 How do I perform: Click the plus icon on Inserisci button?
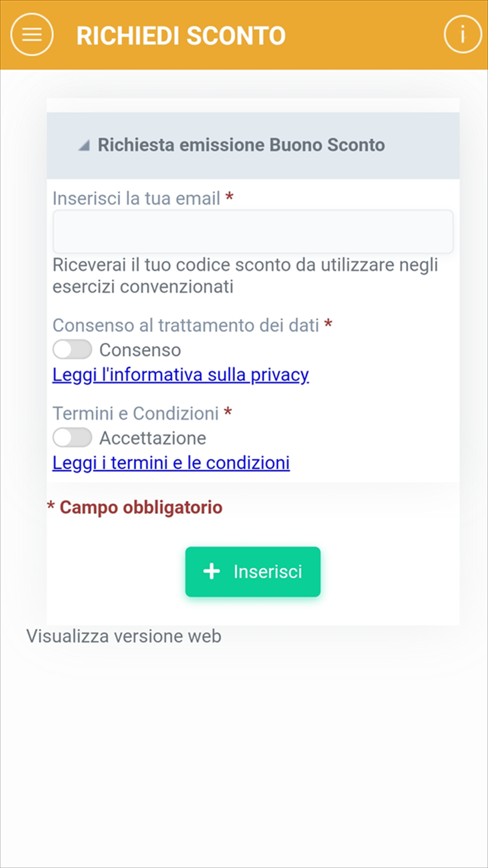click(x=212, y=571)
